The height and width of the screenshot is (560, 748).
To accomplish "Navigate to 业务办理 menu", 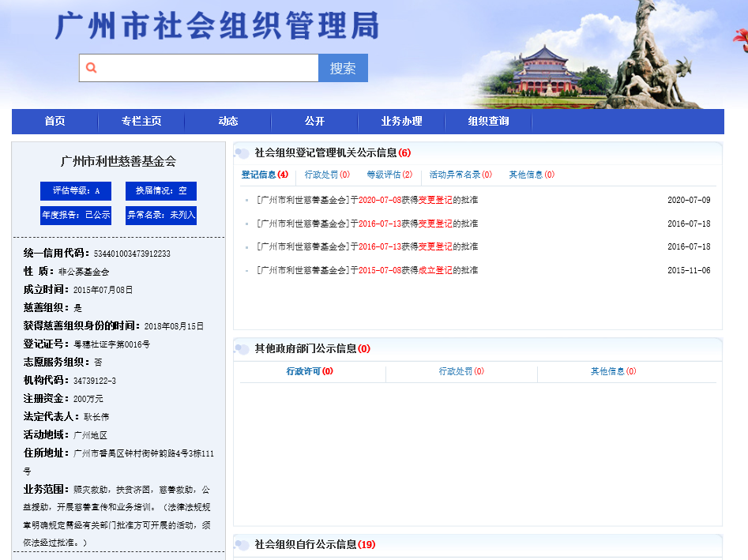I will 401,122.
